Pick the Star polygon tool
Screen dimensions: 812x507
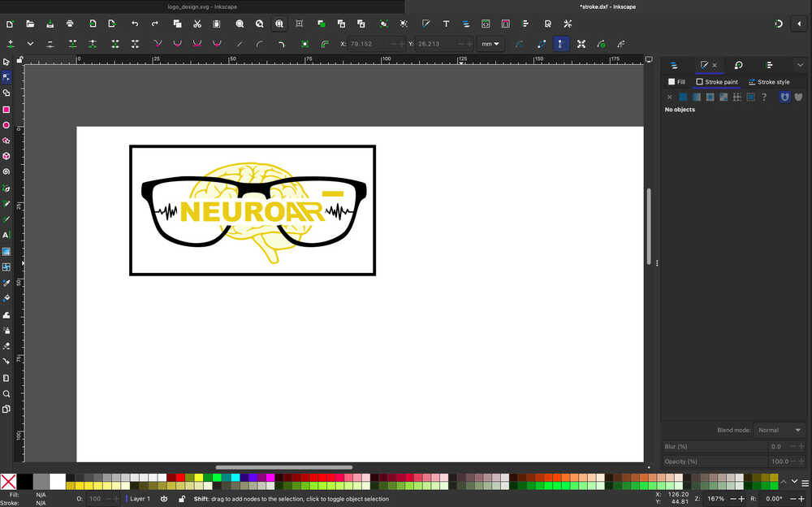(x=6, y=141)
